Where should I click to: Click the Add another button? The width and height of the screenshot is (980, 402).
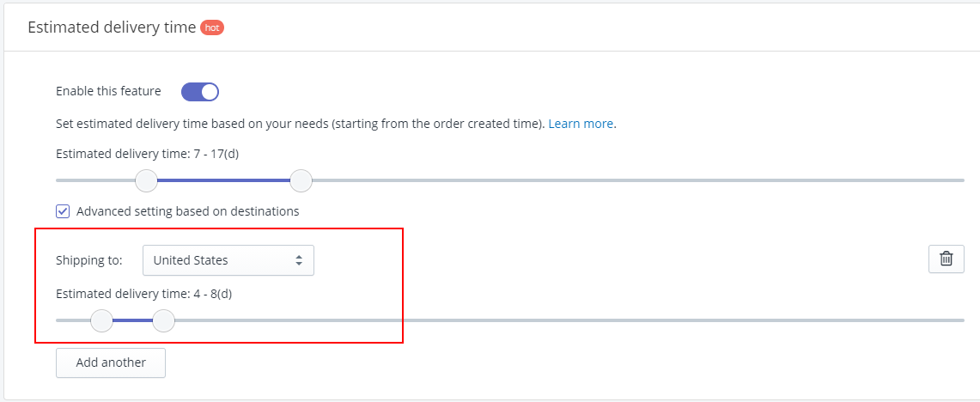click(x=111, y=362)
